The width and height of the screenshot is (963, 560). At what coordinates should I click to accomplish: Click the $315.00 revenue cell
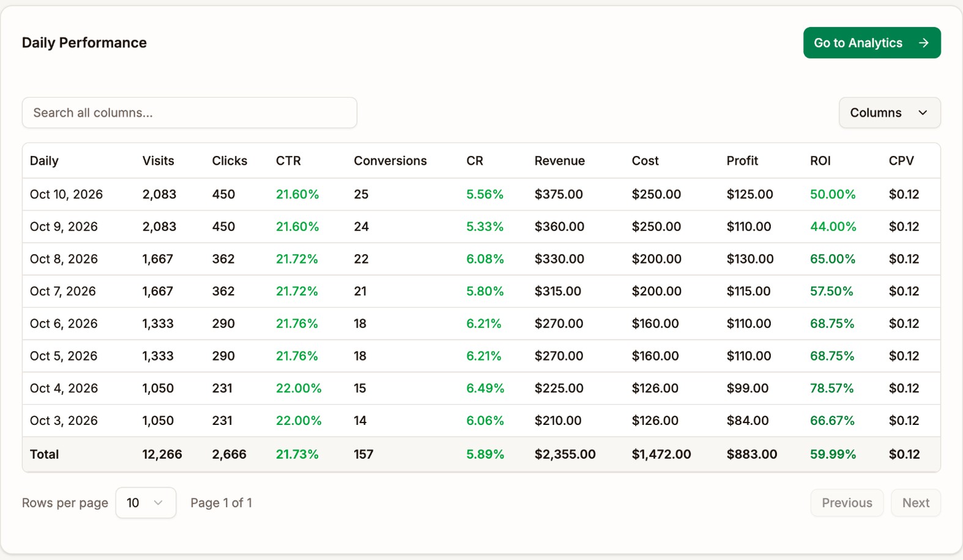pyautogui.click(x=558, y=292)
